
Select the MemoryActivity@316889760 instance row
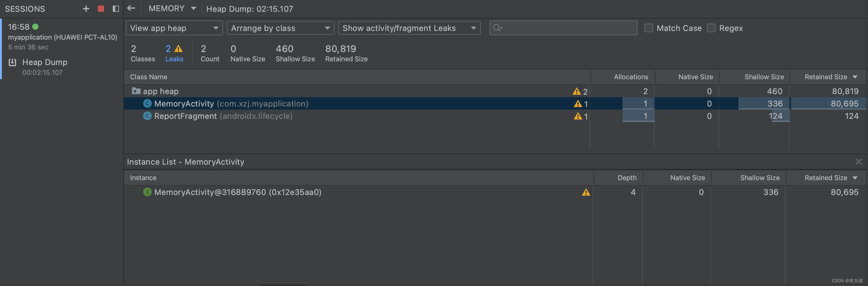tap(238, 192)
